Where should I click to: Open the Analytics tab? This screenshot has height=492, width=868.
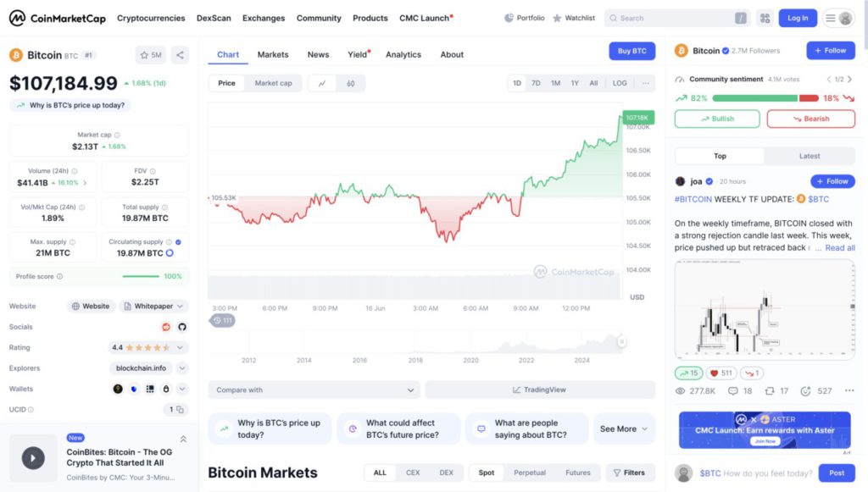(403, 55)
